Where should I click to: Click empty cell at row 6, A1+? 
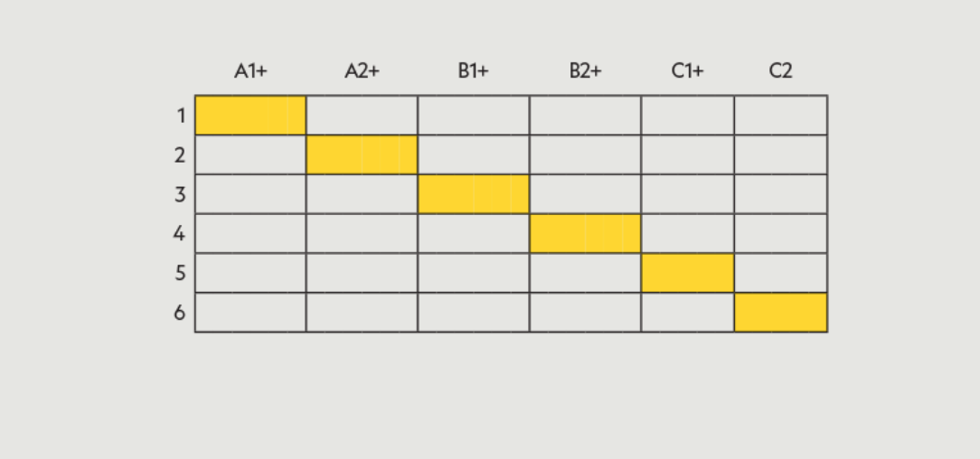(x=250, y=313)
